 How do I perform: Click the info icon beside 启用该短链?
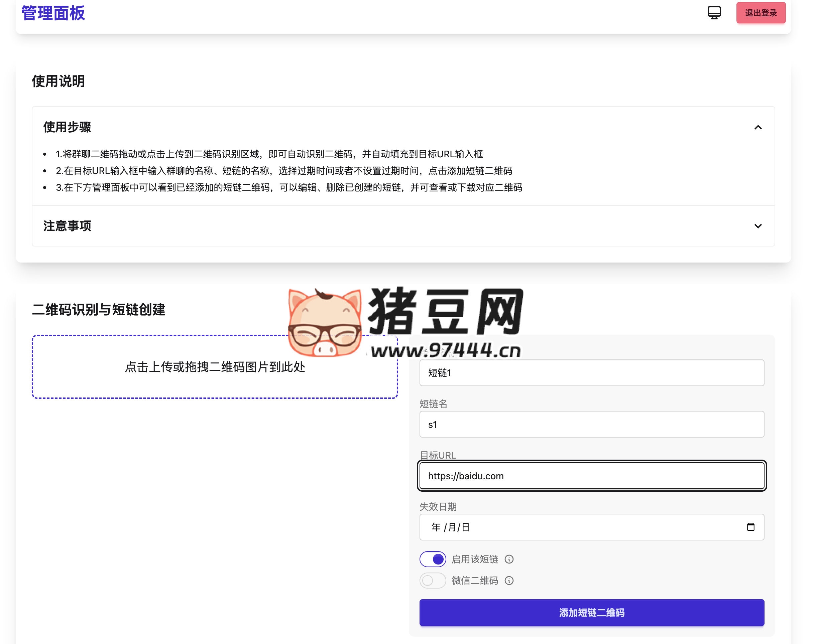(509, 559)
